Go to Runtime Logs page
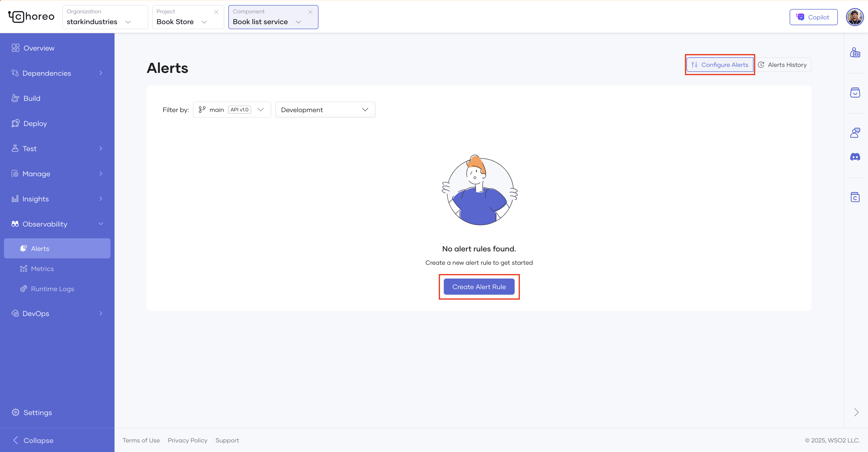Image resolution: width=868 pixels, height=452 pixels. 52,289
